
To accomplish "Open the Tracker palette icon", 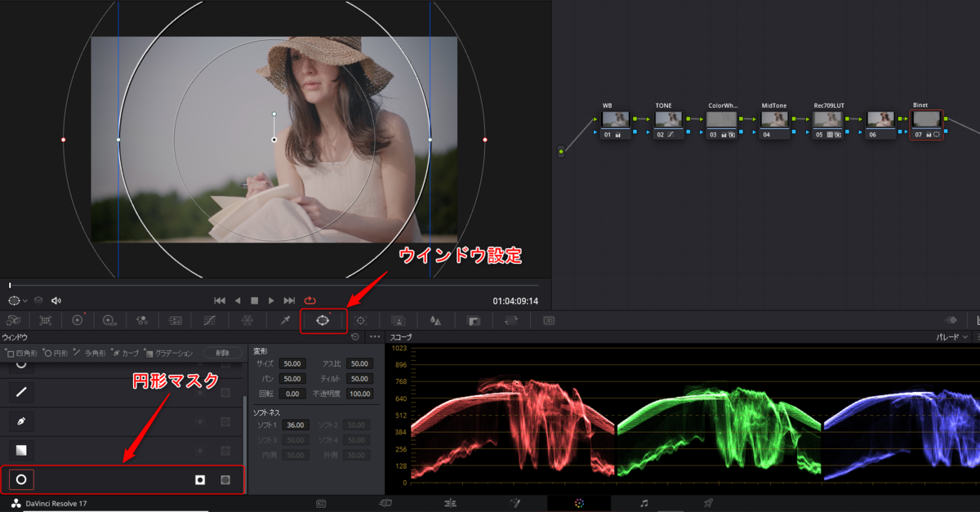I will [361, 321].
